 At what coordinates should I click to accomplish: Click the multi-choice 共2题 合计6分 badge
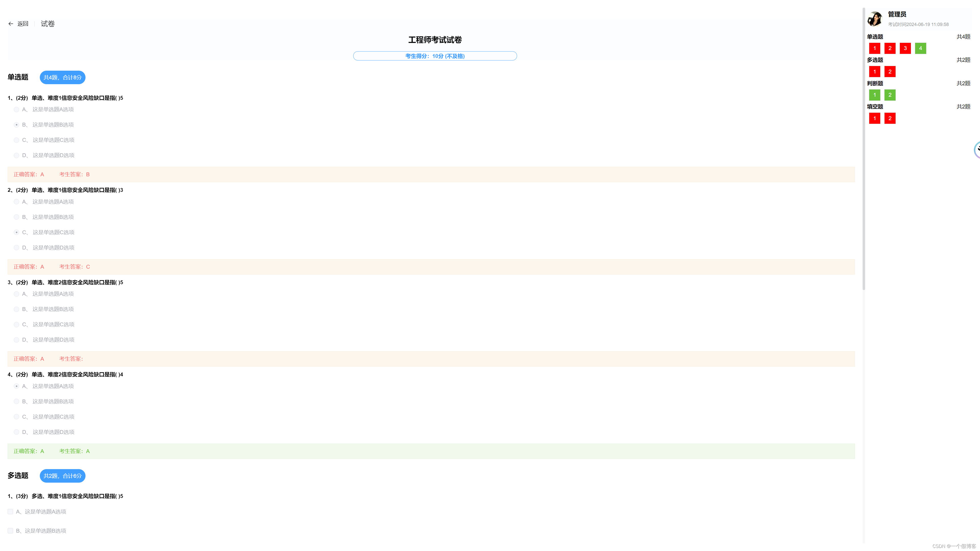click(x=62, y=476)
